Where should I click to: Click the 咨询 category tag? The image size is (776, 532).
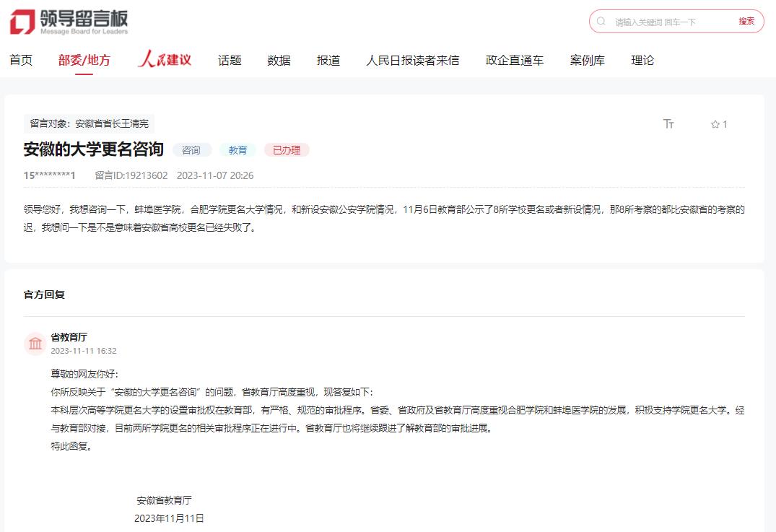pyautogui.click(x=191, y=150)
